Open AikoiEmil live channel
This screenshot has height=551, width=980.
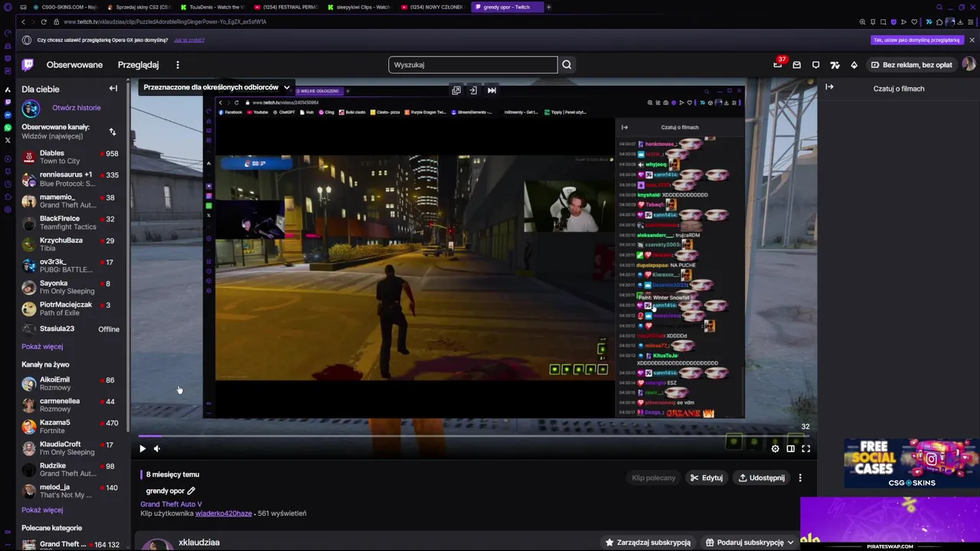click(x=70, y=383)
